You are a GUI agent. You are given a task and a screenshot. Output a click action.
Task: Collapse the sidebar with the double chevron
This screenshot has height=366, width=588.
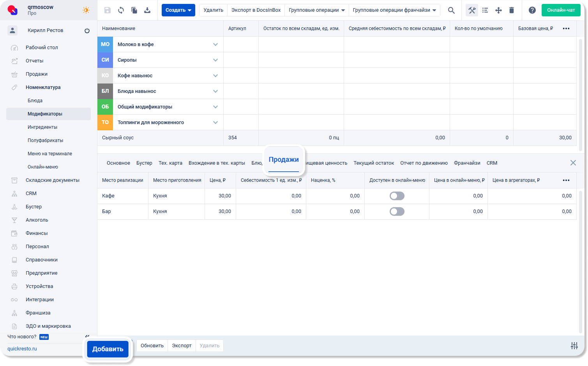tap(87, 336)
